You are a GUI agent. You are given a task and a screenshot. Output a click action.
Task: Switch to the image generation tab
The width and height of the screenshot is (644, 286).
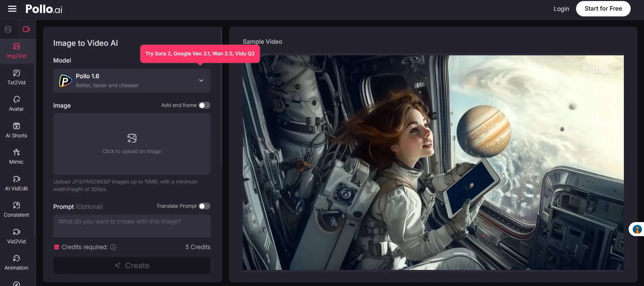[x=8, y=29]
